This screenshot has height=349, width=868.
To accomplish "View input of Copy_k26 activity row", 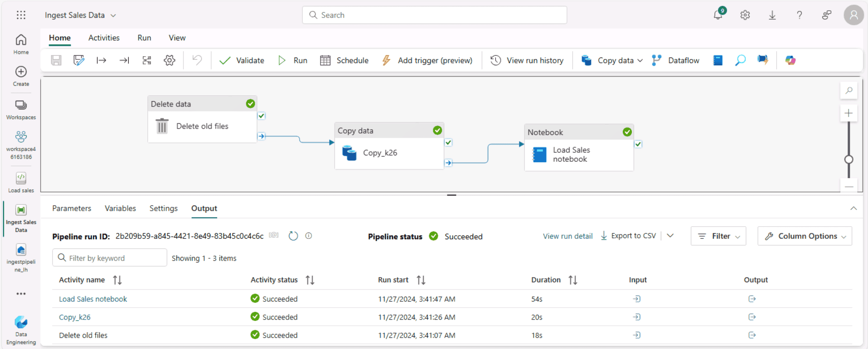I will coord(637,317).
